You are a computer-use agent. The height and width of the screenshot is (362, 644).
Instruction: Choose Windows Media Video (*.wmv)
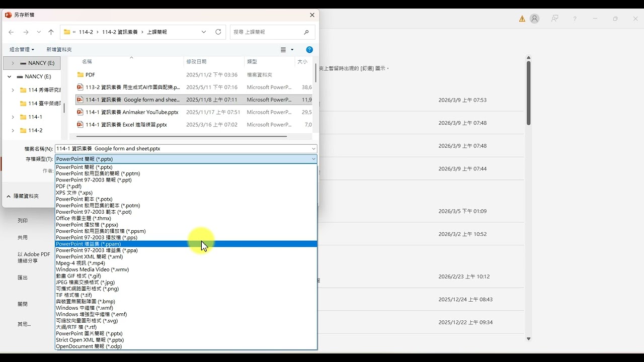tap(186, 269)
